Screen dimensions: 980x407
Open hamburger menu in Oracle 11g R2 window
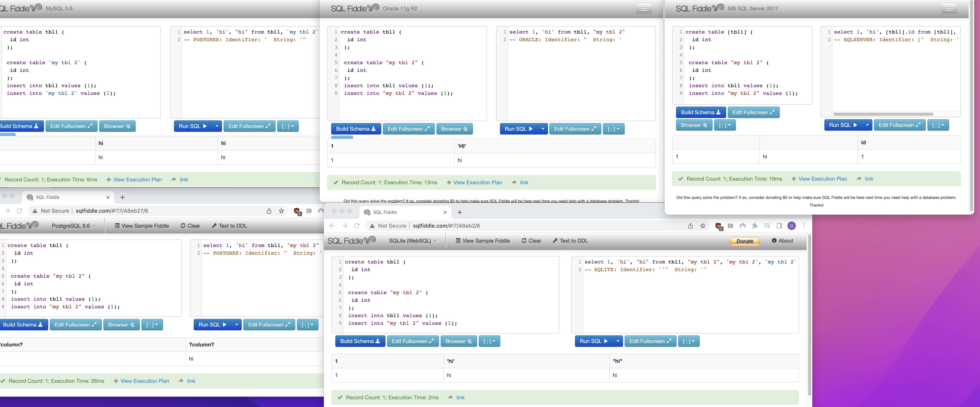coord(644,8)
